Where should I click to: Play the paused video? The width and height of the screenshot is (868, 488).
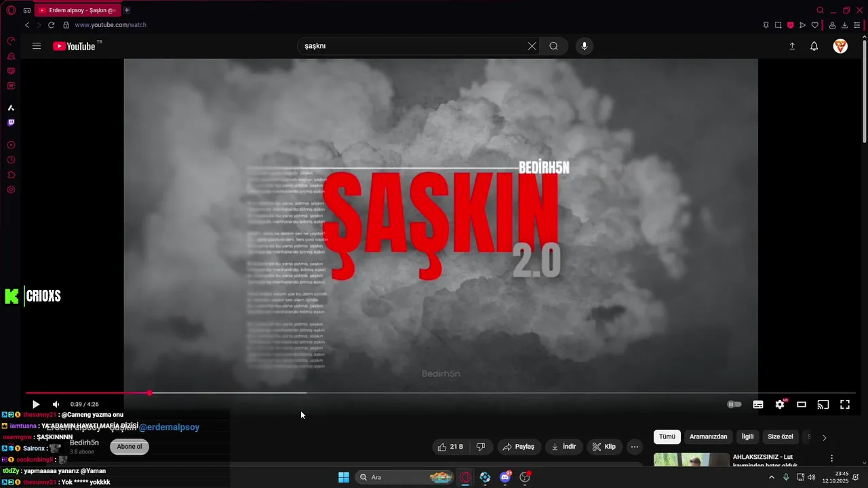[x=36, y=405]
